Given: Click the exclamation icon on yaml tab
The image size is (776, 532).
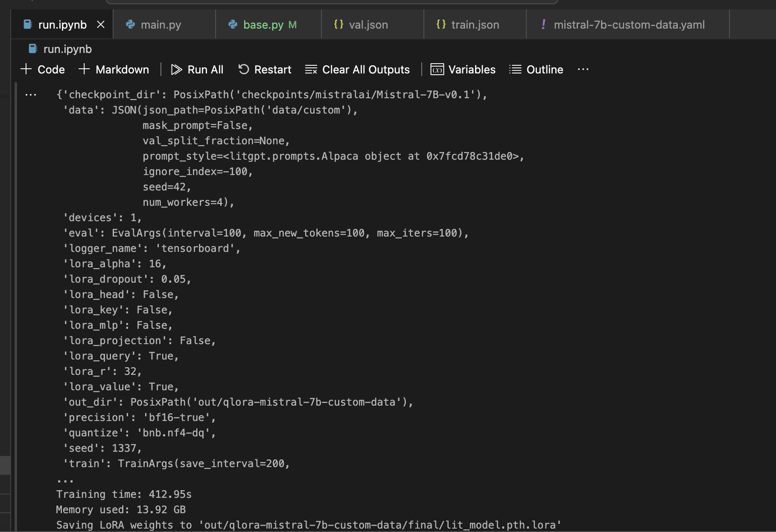Looking at the screenshot, I should pos(543,24).
